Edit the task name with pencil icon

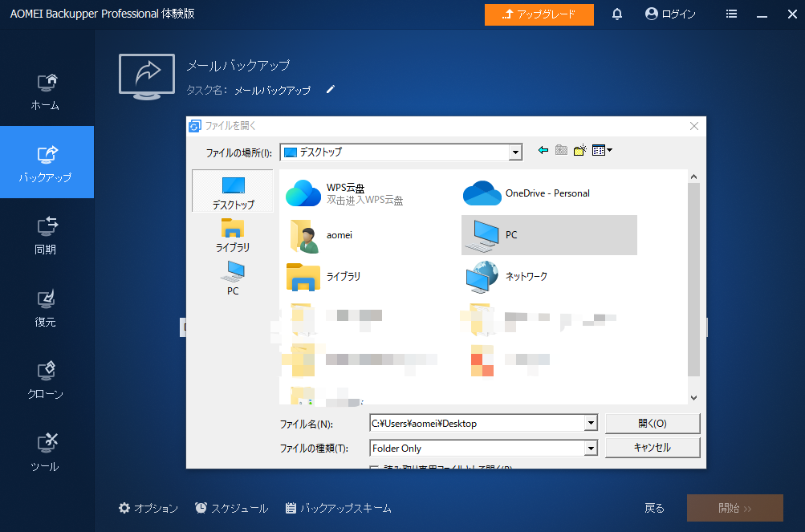[331, 90]
